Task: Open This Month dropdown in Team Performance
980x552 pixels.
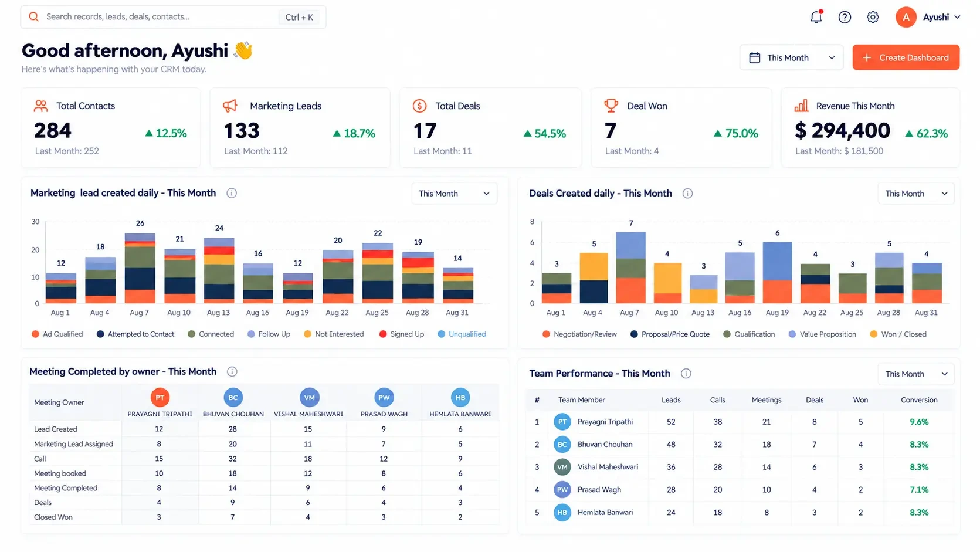Action: point(915,374)
